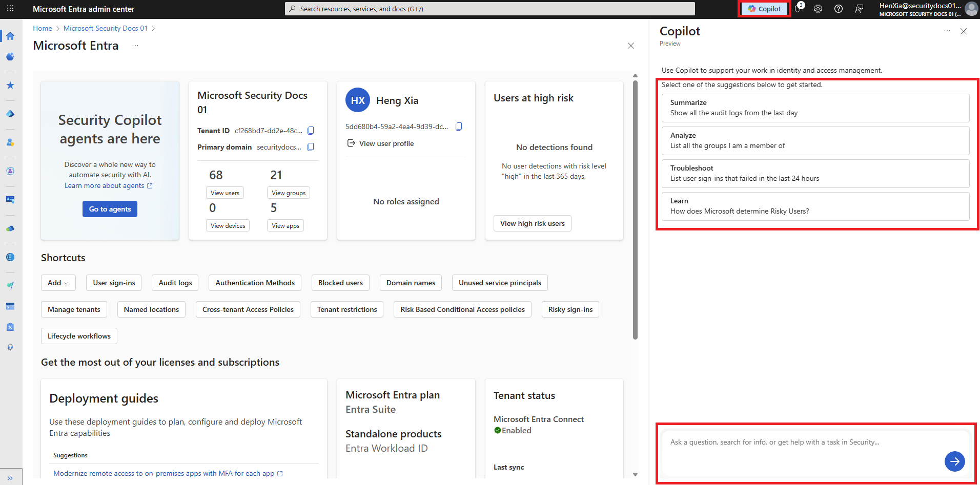This screenshot has width=980, height=485.
Task: Copy the Tenant ID using the copy icon
Action: pyautogui.click(x=311, y=130)
